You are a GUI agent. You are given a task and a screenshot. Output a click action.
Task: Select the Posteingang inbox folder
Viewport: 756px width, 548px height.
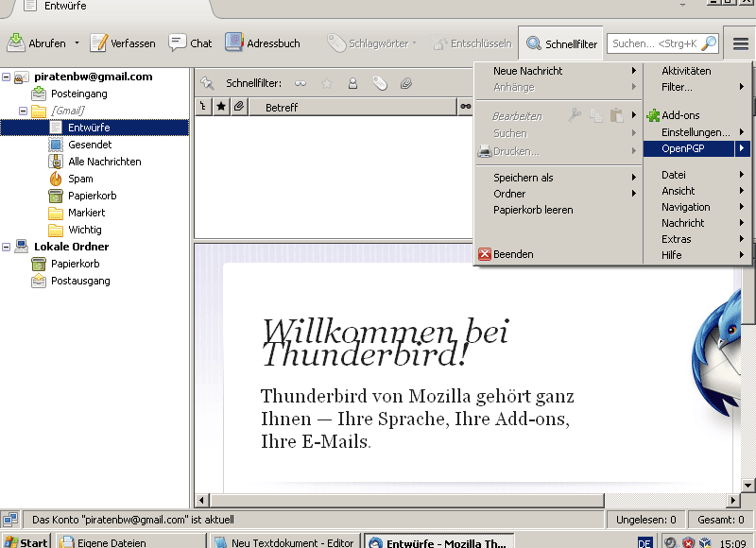click(78, 94)
